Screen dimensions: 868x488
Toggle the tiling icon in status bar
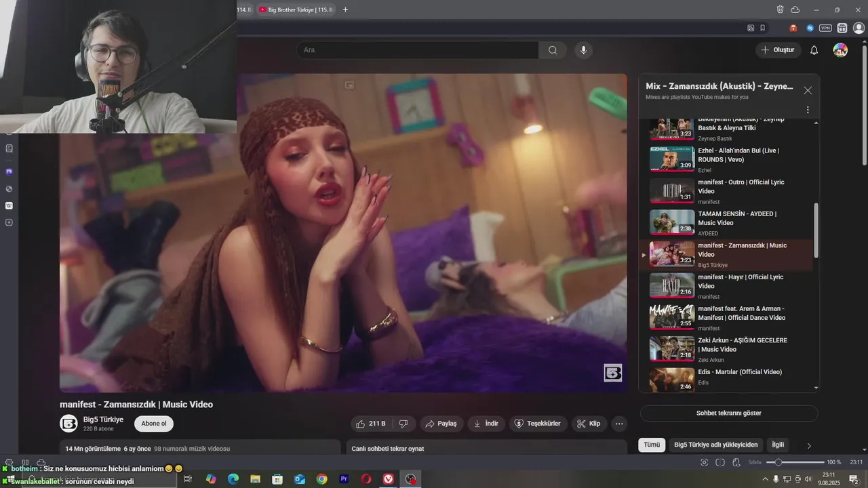click(x=720, y=462)
